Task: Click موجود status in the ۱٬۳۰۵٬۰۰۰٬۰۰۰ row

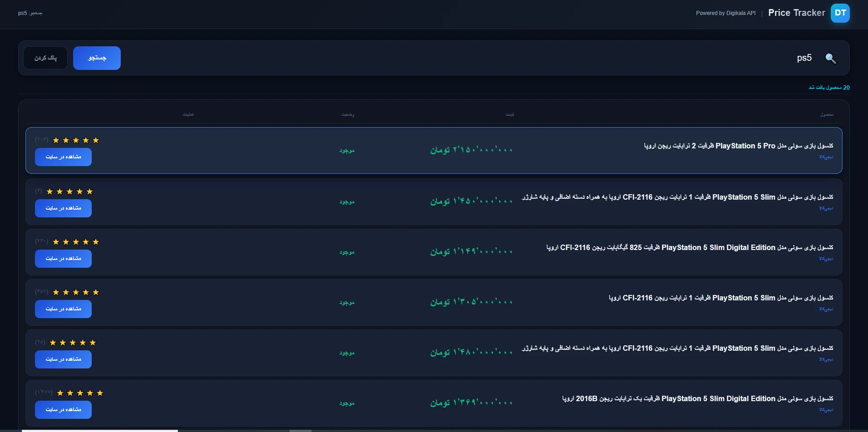Action: tap(347, 303)
